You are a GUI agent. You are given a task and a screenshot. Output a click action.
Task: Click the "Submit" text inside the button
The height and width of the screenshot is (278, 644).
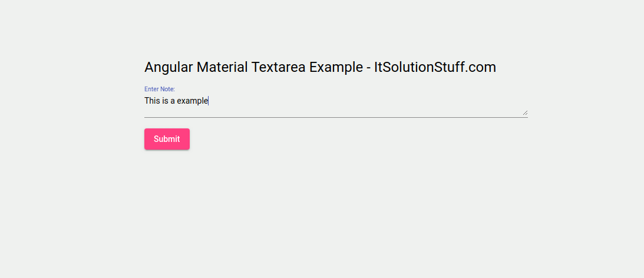pyautogui.click(x=167, y=139)
